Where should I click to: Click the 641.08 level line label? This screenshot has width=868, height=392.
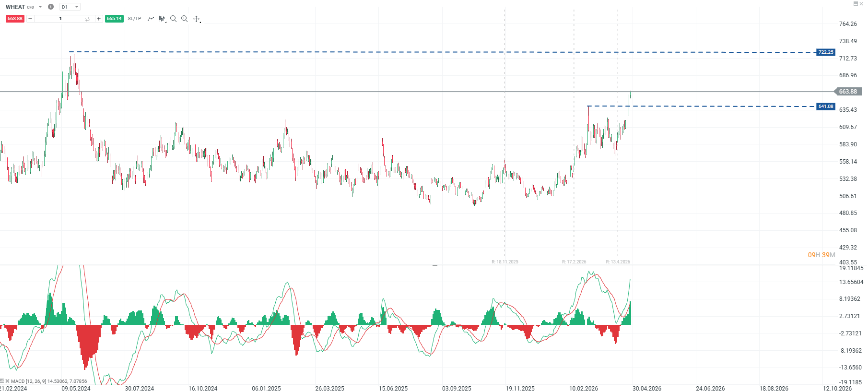point(825,107)
